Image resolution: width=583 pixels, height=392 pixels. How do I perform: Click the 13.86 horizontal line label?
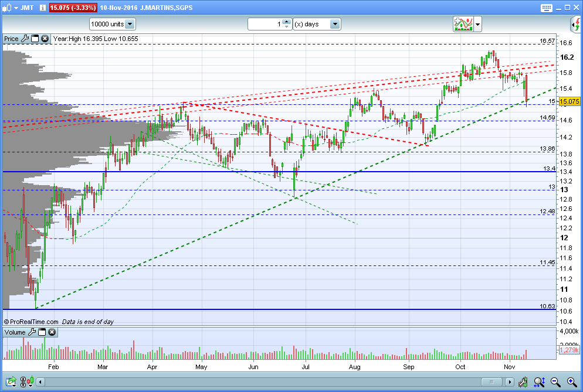[x=547, y=149]
